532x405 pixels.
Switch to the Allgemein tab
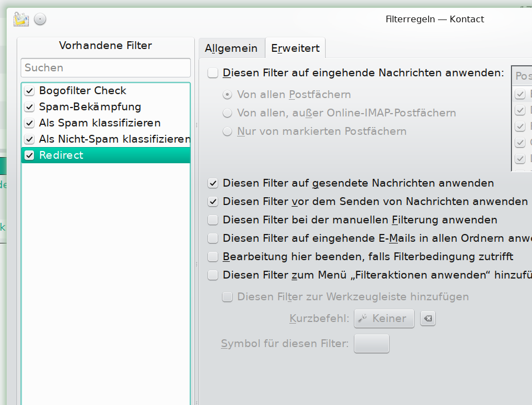coord(231,48)
